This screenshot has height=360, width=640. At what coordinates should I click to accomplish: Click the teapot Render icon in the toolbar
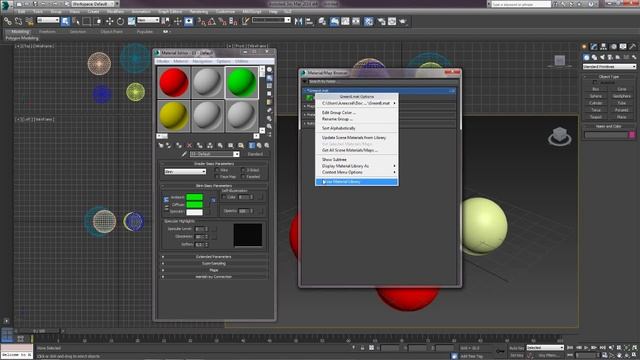[x=403, y=21]
